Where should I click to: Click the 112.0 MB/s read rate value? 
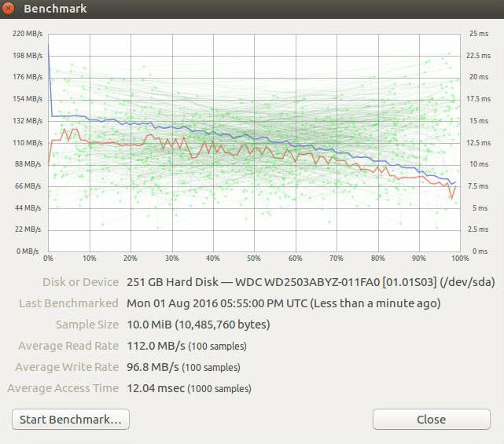(187, 346)
